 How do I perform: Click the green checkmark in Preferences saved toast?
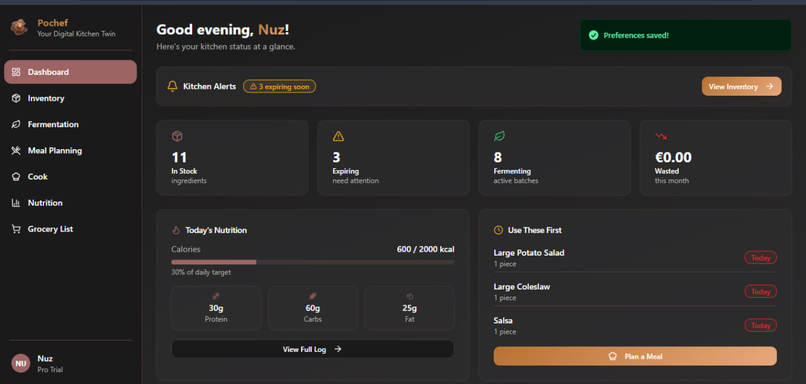point(594,35)
